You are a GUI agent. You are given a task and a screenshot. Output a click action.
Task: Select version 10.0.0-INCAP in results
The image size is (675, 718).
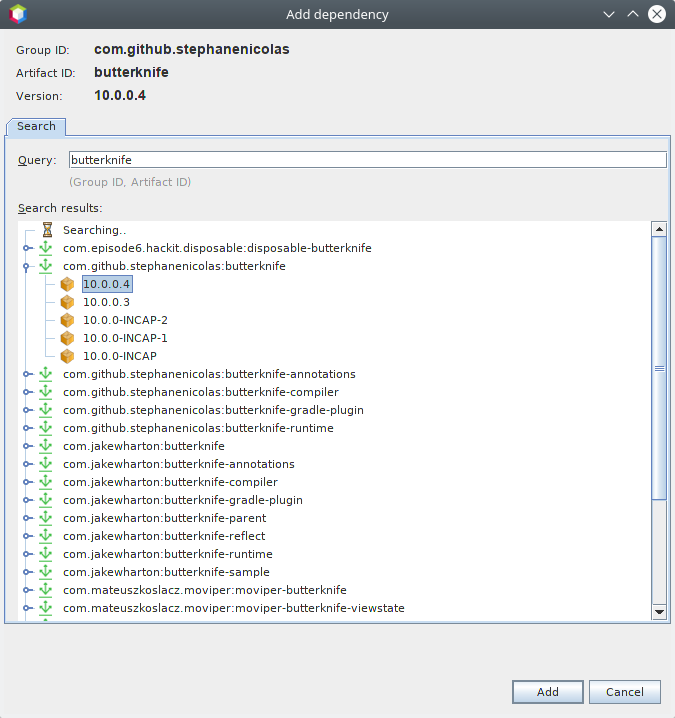[x=119, y=356]
